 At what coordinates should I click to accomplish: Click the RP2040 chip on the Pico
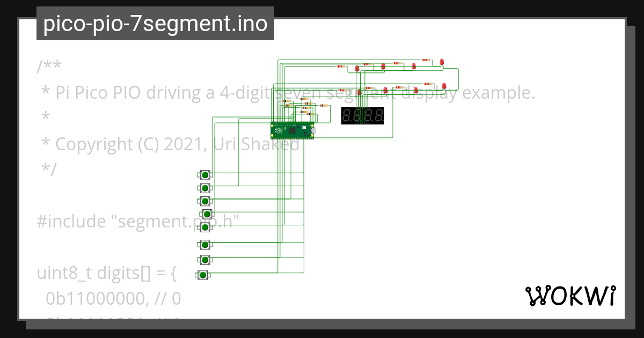tap(292, 130)
